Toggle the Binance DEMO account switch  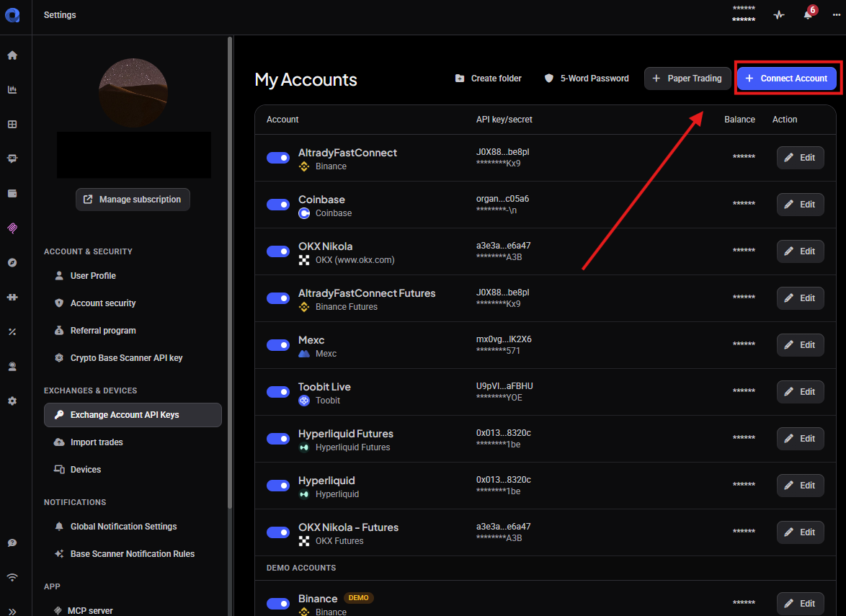point(278,604)
